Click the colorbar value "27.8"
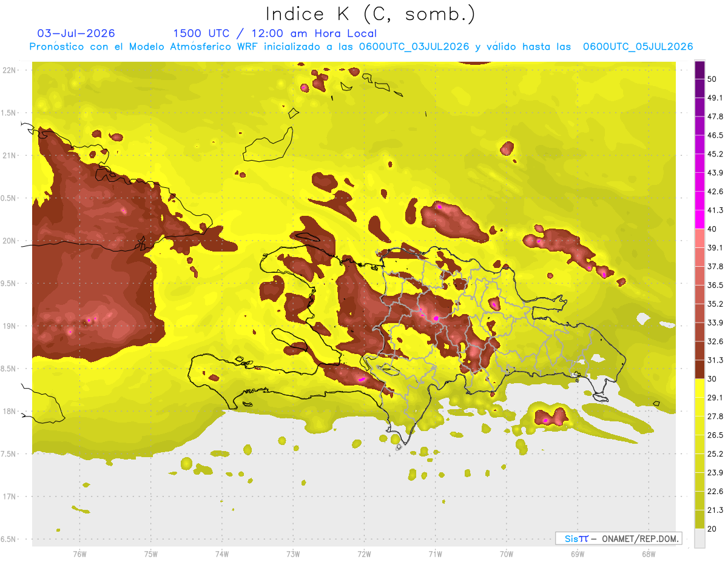 (715, 416)
